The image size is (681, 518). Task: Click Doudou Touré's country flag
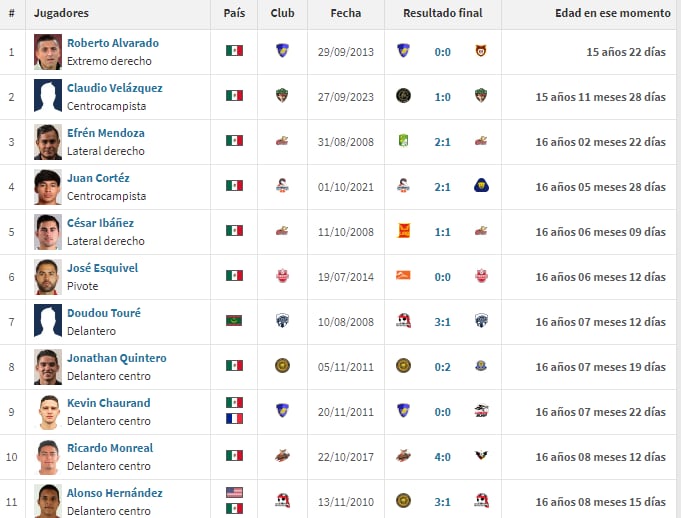click(x=234, y=321)
